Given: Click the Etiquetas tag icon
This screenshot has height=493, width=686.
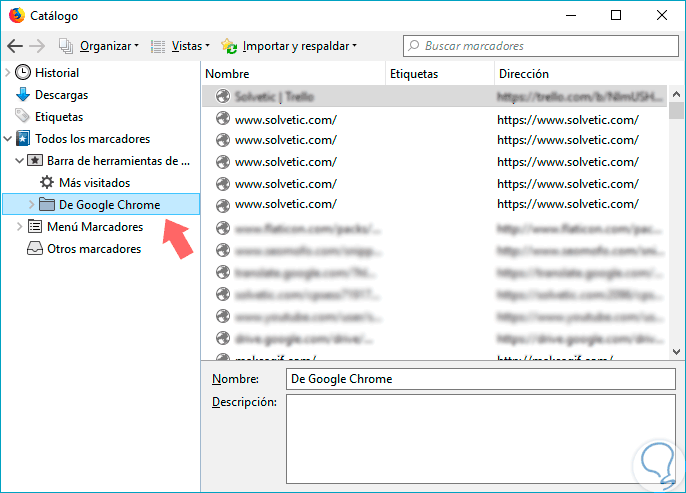Looking at the screenshot, I should click(x=22, y=116).
